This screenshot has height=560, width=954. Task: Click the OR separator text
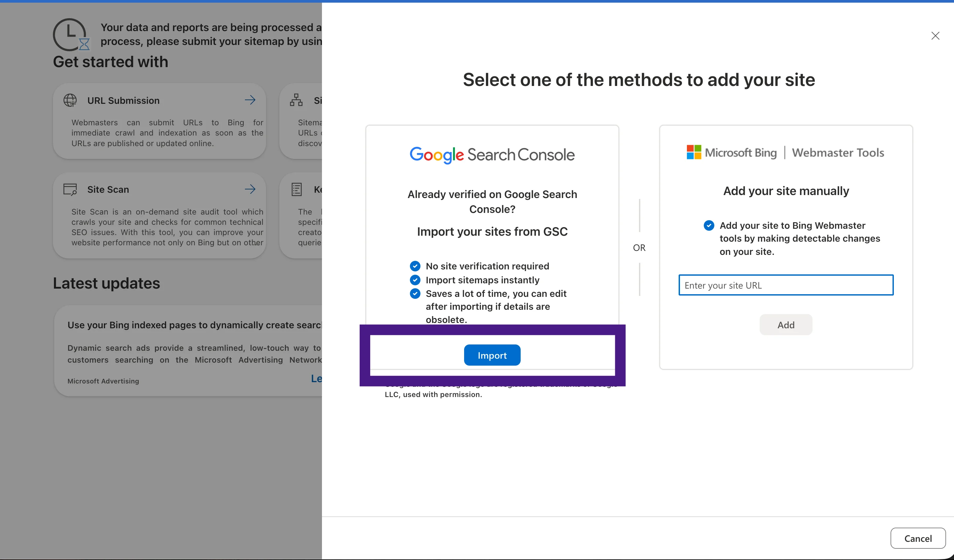coord(639,248)
